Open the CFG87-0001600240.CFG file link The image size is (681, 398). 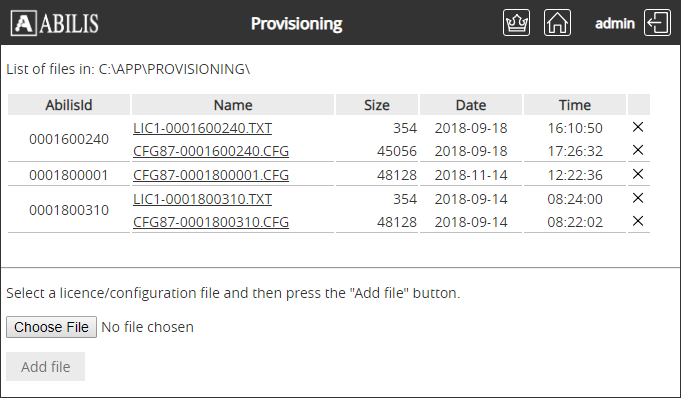tap(211, 151)
